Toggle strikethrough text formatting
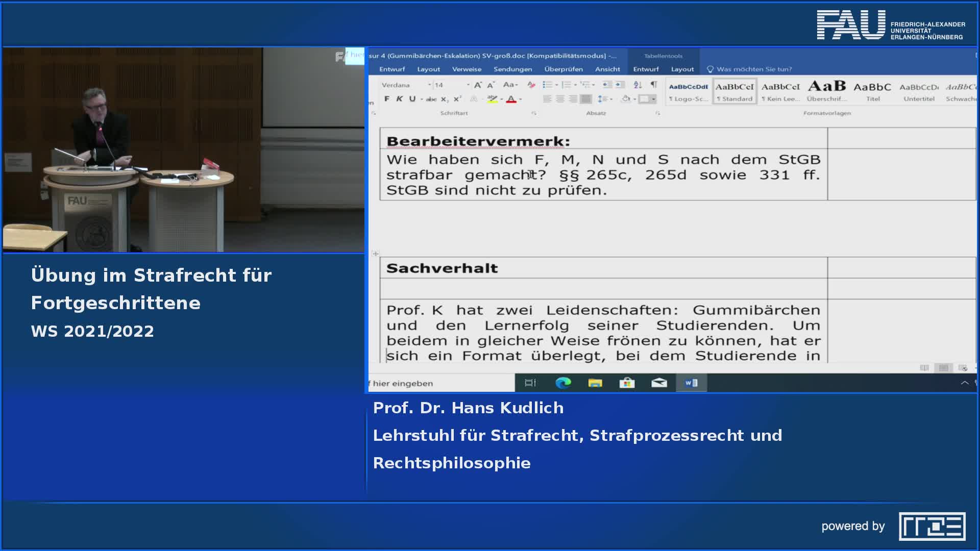This screenshot has height=551, width=980. coord(431,99)
